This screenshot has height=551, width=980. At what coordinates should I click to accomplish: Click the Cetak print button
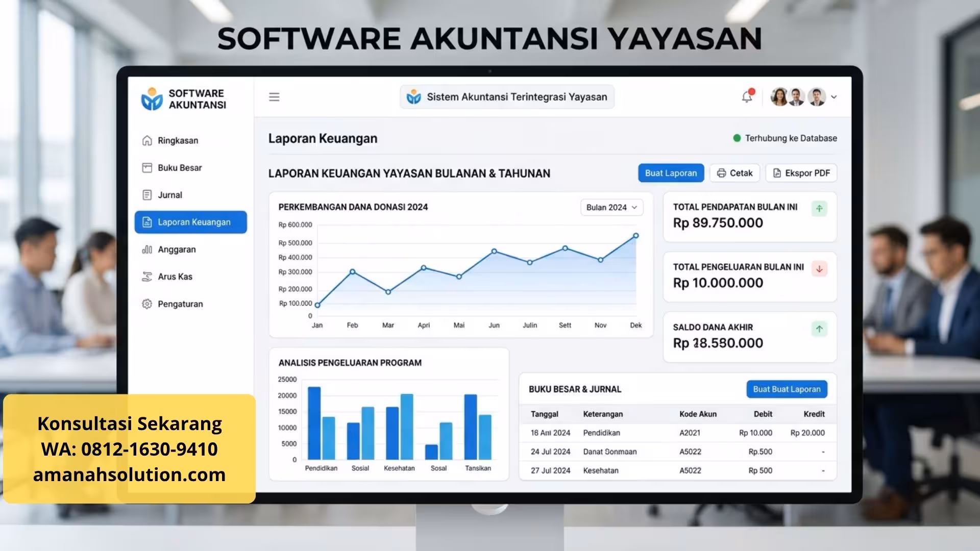click(734, 173)
